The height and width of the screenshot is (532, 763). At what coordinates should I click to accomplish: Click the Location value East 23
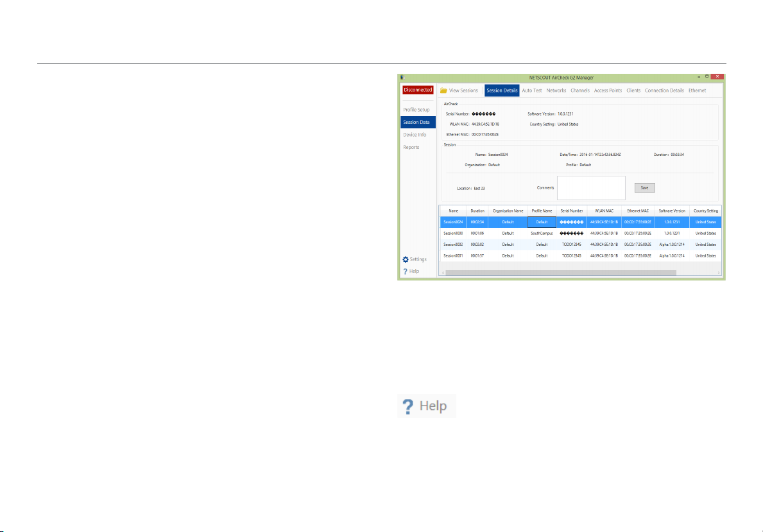479,189
